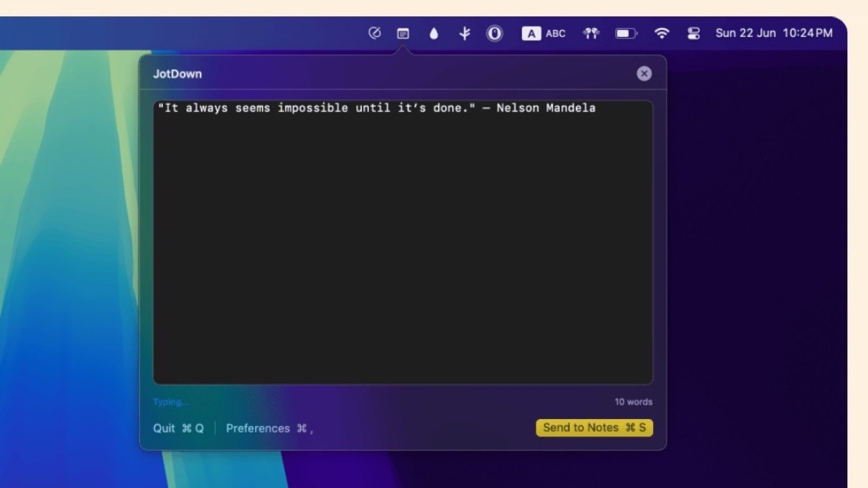Click the JotDown title text

(177, 74)
